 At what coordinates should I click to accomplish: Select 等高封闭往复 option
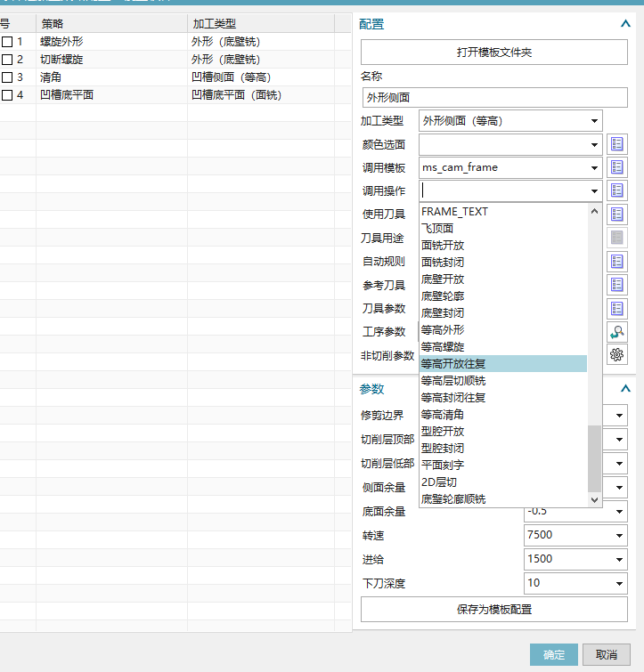click(x=503, y=398)
